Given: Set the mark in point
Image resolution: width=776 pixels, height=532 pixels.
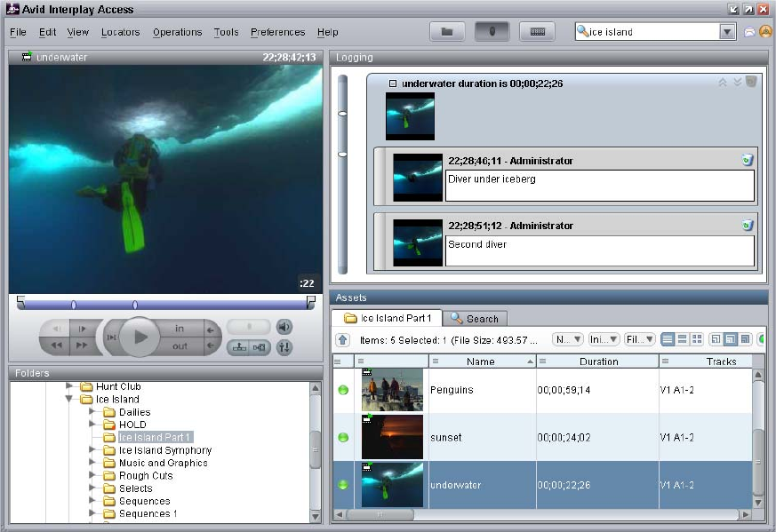Looking at the screenshot, I should 180,329.
